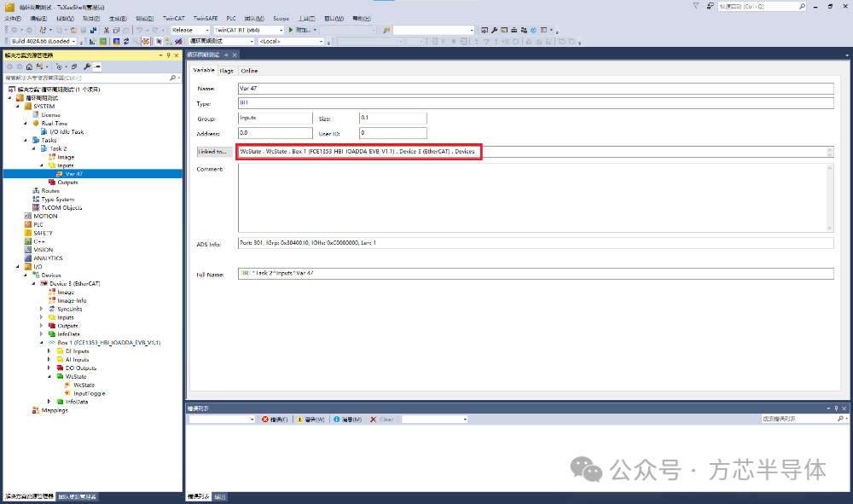
Task: Click the Restart TwinCAT Run Mode icon
Action: coord(103,41)
